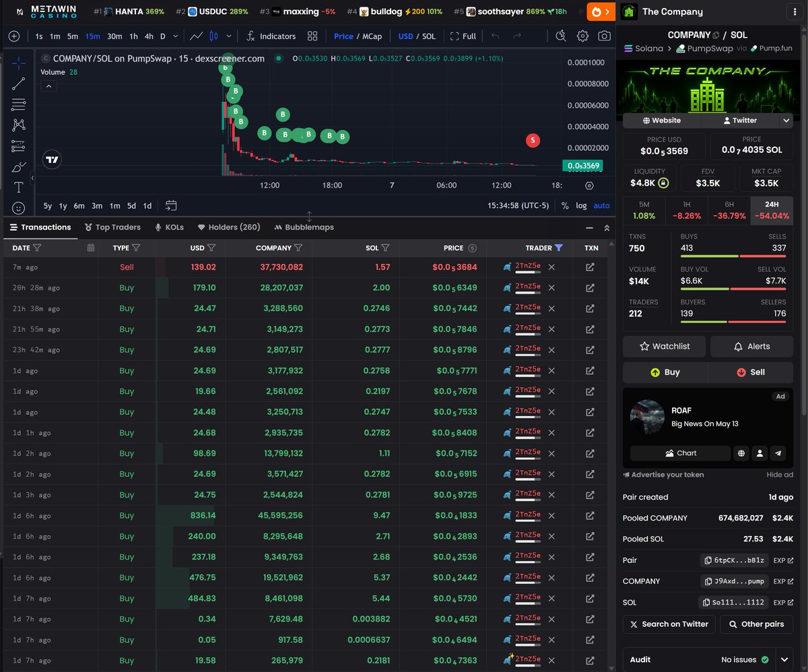Select the brush drawing tool

click(18, 167)
